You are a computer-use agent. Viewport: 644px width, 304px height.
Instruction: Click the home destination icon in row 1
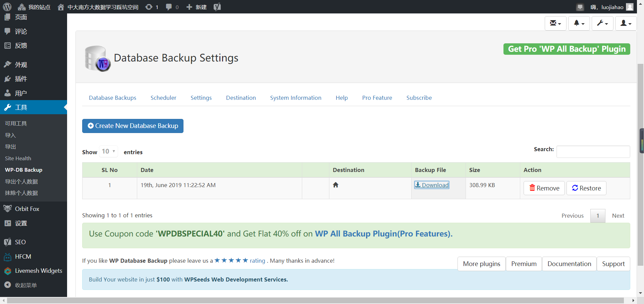tap(335, 185)
